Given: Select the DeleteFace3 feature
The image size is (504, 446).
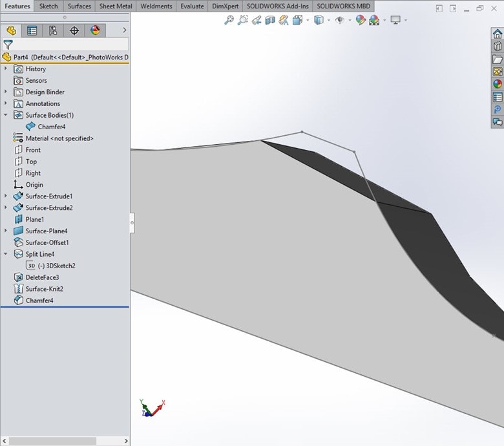Looking at the screenshot, I should click(x=42, y=277).
